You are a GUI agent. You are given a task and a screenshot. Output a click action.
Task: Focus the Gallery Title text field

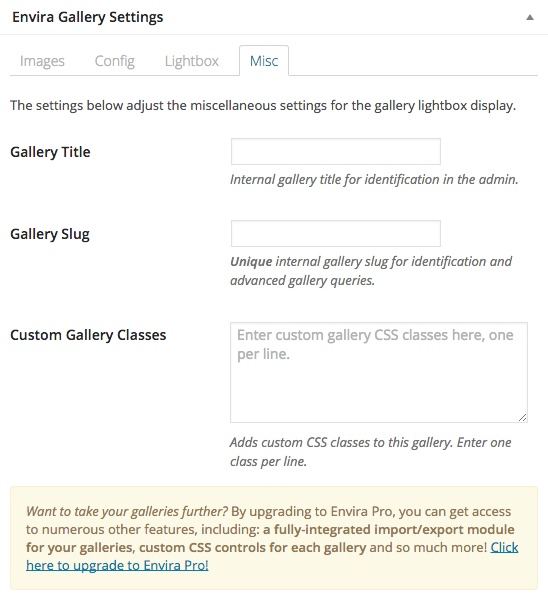tap(336, 152)
